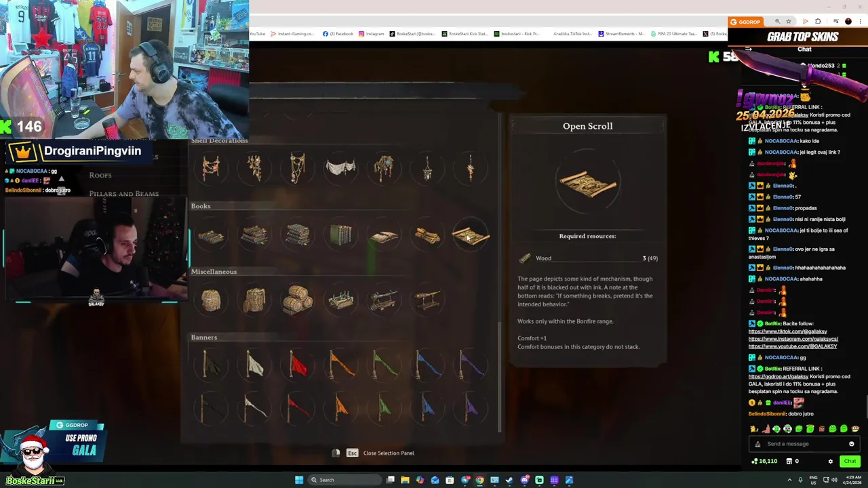Click the ENG US language indicator
868x488 pixels.
tap(815, 480)
